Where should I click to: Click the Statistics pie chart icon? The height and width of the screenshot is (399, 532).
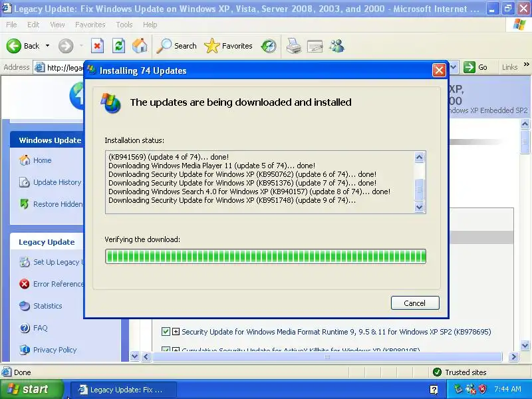25,306
